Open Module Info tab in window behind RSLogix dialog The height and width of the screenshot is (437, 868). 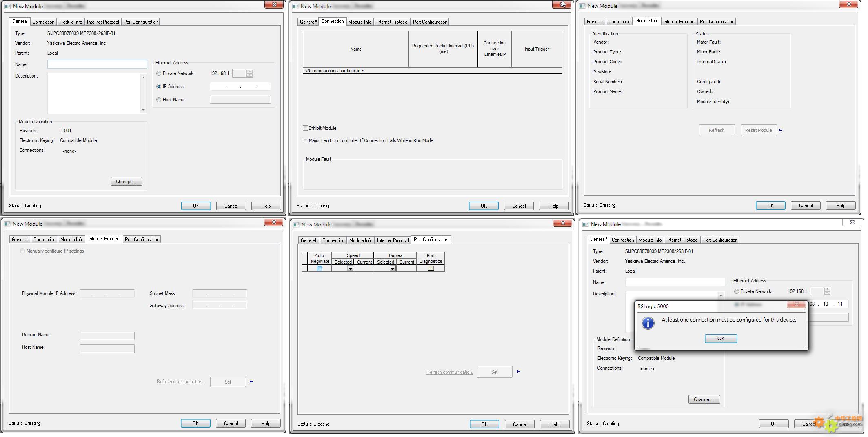(650, 240)
